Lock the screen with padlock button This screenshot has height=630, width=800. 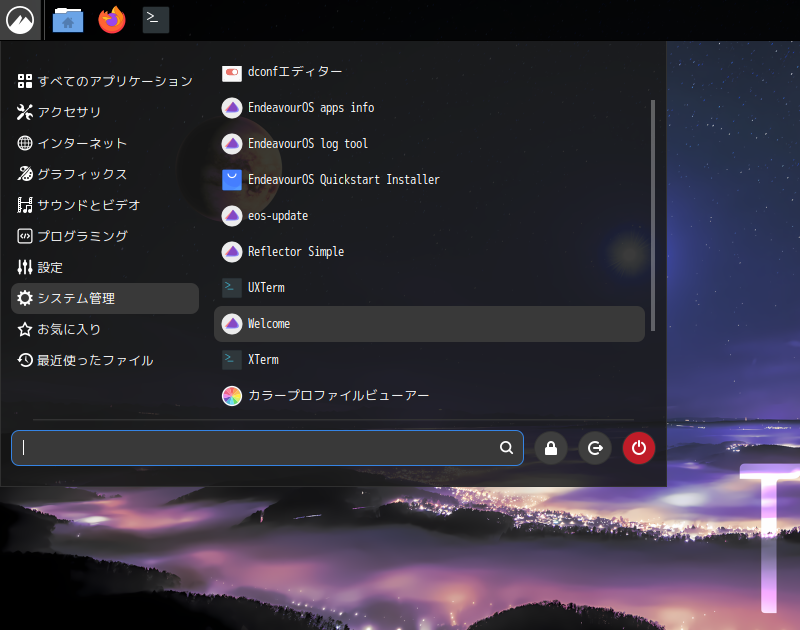[x=551, y=448]
